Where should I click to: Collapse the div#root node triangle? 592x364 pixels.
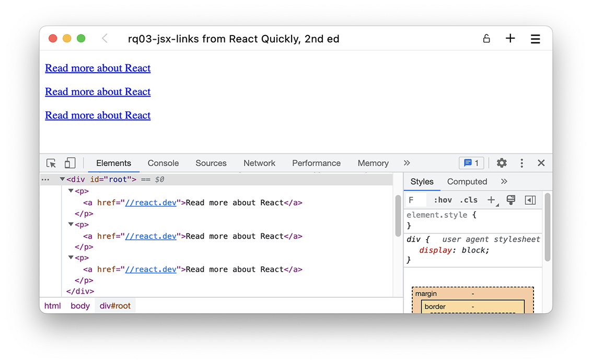[x=62, y=179]
